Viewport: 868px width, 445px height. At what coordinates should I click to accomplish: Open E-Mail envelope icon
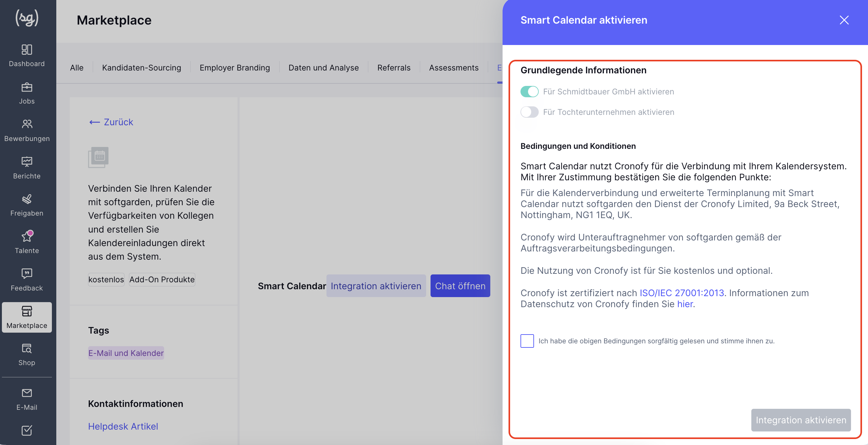click(27, 393)
